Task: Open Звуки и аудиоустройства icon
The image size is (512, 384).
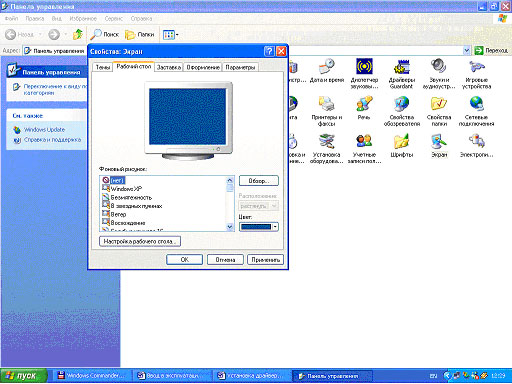Action: click(439, 74)
